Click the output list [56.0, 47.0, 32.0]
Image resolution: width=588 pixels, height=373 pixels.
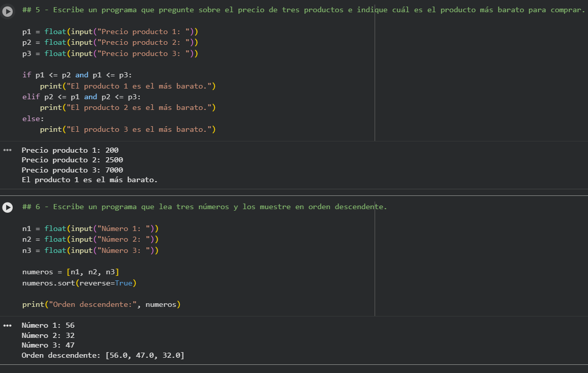point(145,355)
